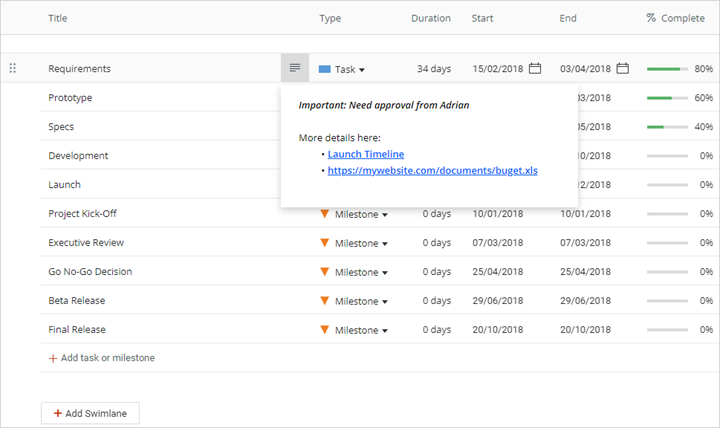The width and height of the screenshot is (720, 428).
Task: Click the Requirements 80% progress bar
Action: (666, 69)
